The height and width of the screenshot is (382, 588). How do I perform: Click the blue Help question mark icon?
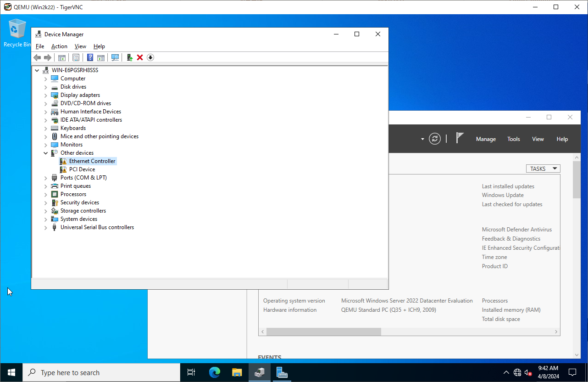(90, 57)
